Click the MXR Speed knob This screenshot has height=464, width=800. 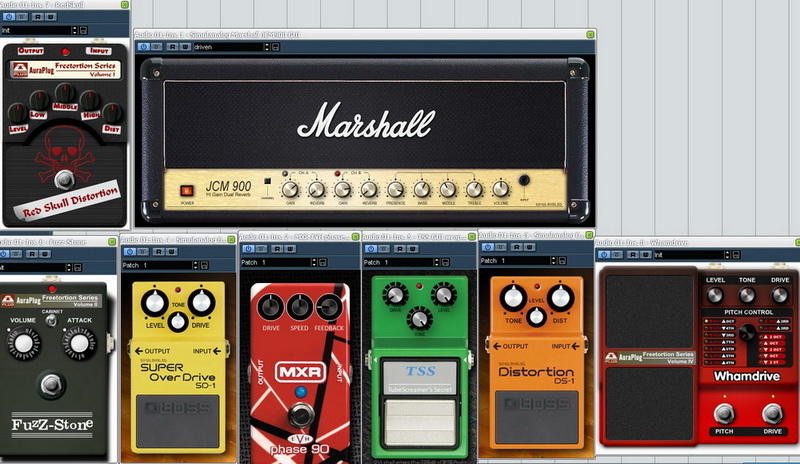(300, 307)
